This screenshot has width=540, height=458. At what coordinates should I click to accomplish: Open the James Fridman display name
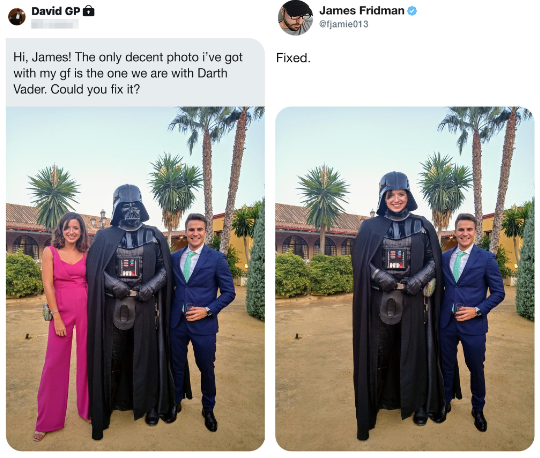click(x=362, y=11)
